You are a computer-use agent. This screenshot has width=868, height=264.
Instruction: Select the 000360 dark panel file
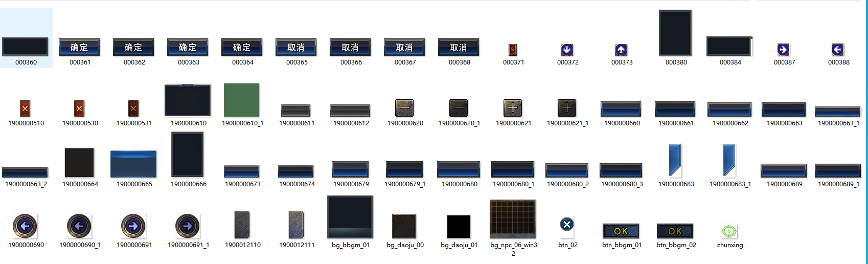point(25,47)
